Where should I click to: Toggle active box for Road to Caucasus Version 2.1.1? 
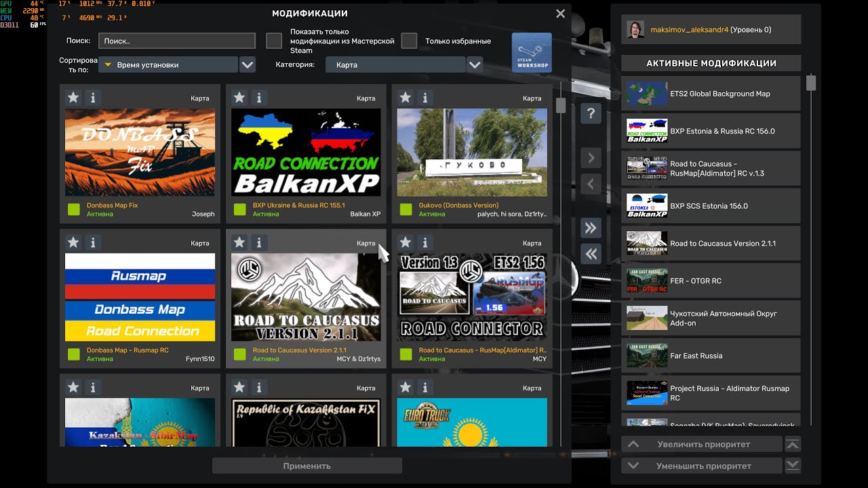(239, 354)
